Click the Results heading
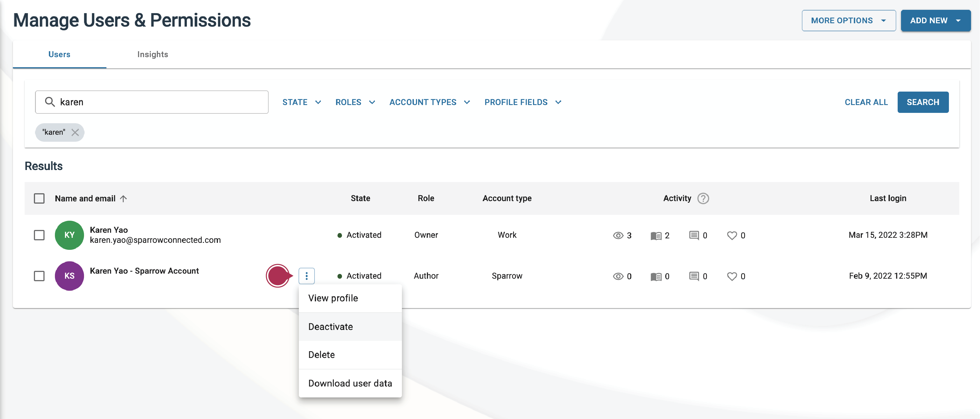This screenshot has width=980, height=419. 43,166
